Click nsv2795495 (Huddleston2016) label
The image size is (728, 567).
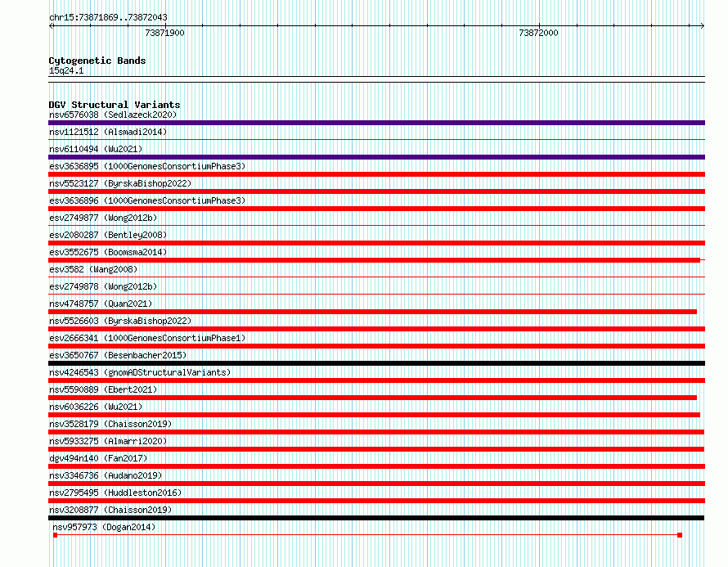(115, 493)
